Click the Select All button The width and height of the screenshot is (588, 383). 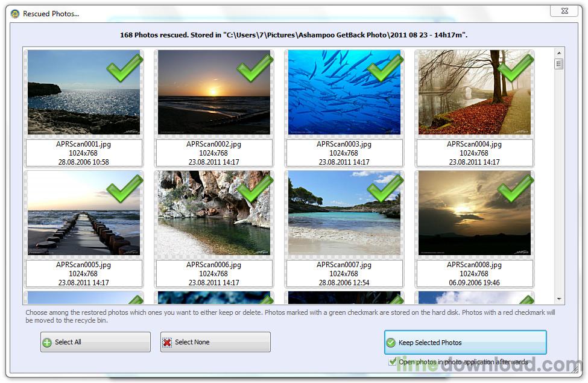(96, 342)
